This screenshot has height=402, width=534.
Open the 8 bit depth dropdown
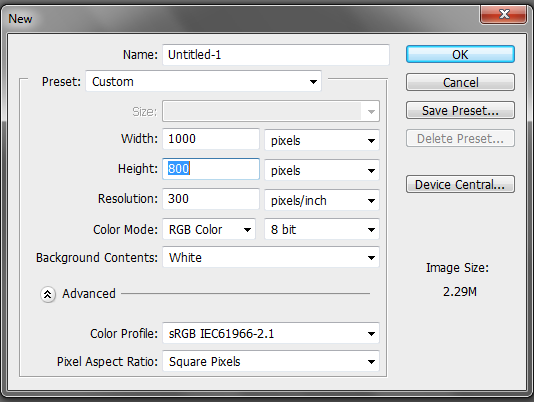click(x=322, y=229)
